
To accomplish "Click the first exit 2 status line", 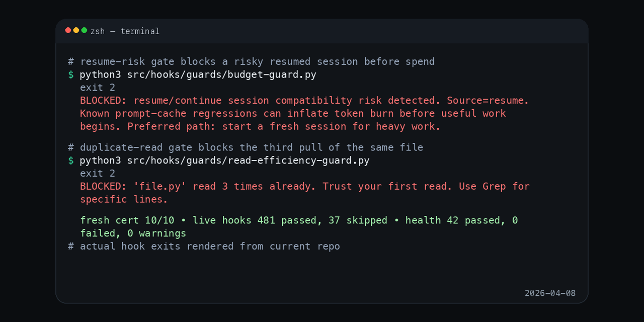I will tap(98, 88).
